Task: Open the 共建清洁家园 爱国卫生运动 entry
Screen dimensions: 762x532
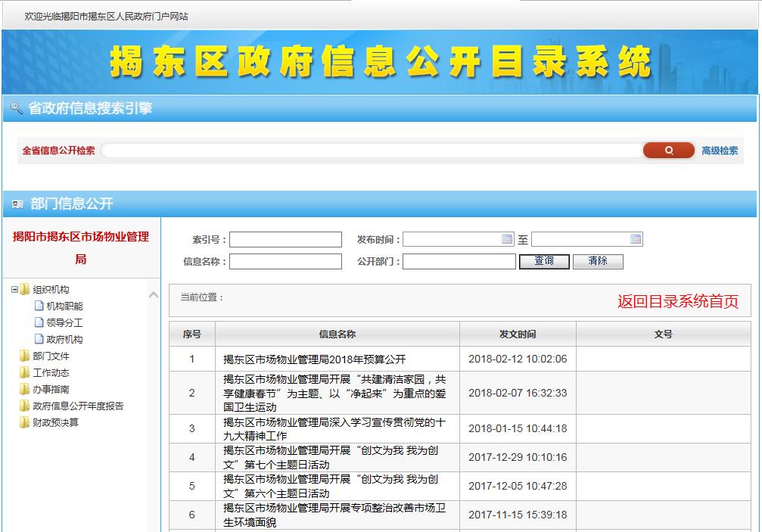Action: click(334, 393)
